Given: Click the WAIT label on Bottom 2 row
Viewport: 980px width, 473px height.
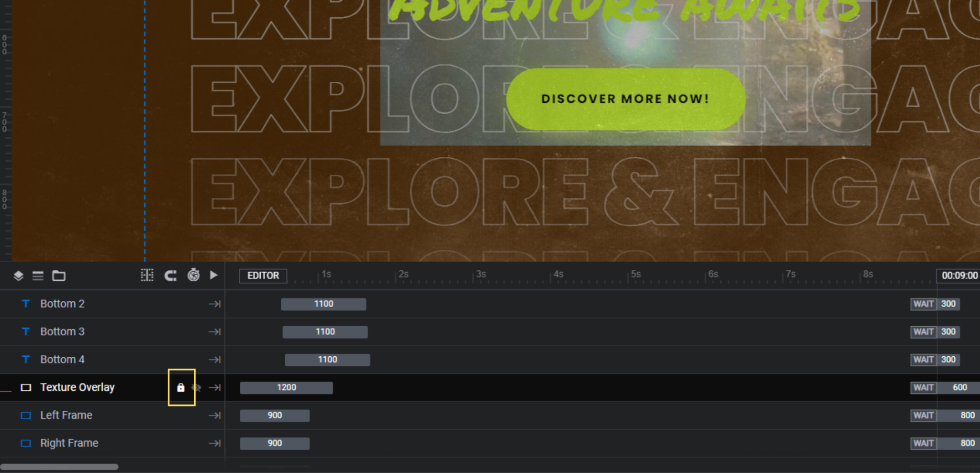Looking at the screenshot, I should tap(923, 304).
